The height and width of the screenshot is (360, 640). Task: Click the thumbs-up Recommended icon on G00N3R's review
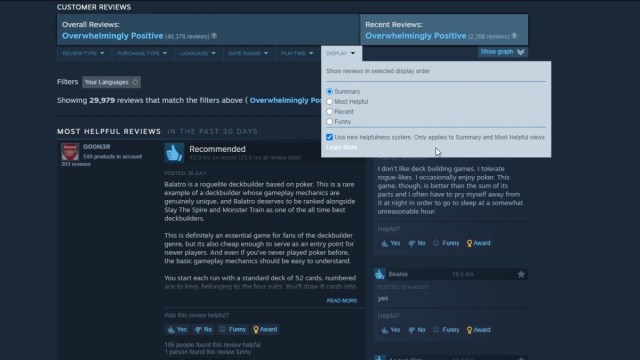tap(174, 153)
